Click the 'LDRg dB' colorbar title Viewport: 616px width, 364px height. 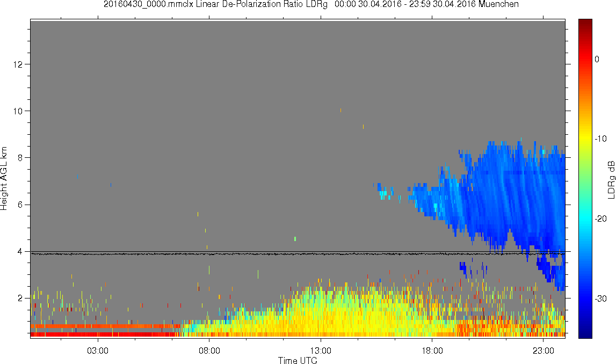[611, 179]
